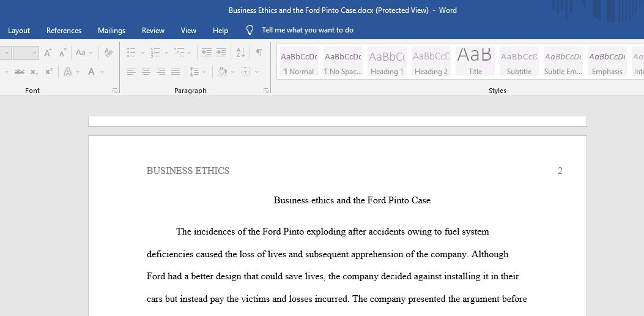Viewport: 644px width, 316px height.
Task: Apply the Heading 2 style
Action: click(x=431, y=61)
